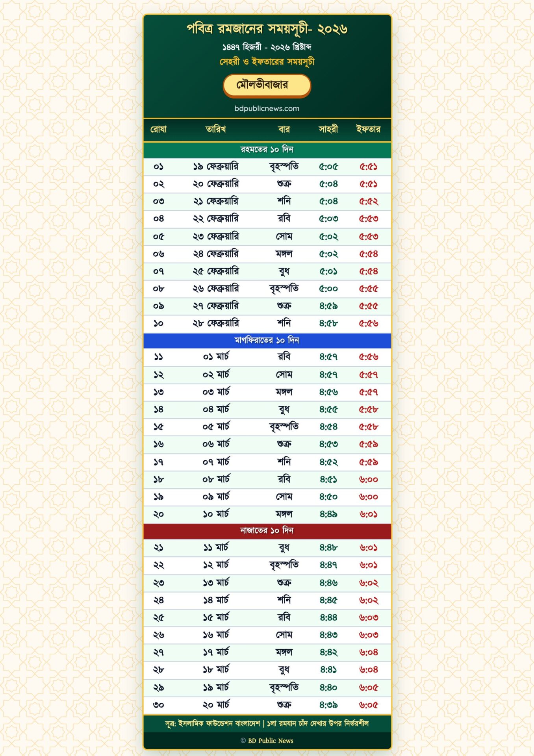
Task: Click the ইসলামিক ফাউন্ডেশন বাংলাদেশ source line
Action: tap(267, 723)
